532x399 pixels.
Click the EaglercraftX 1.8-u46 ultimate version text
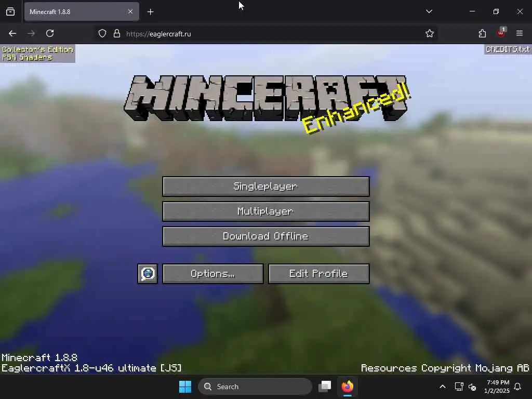pyautogui.click(x=91, y=368)
